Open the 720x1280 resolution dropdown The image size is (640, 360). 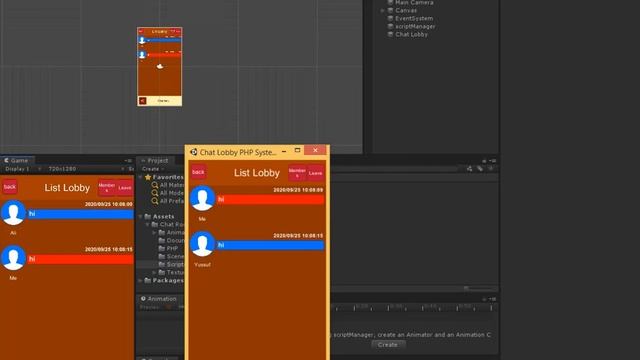pos(87,169)
